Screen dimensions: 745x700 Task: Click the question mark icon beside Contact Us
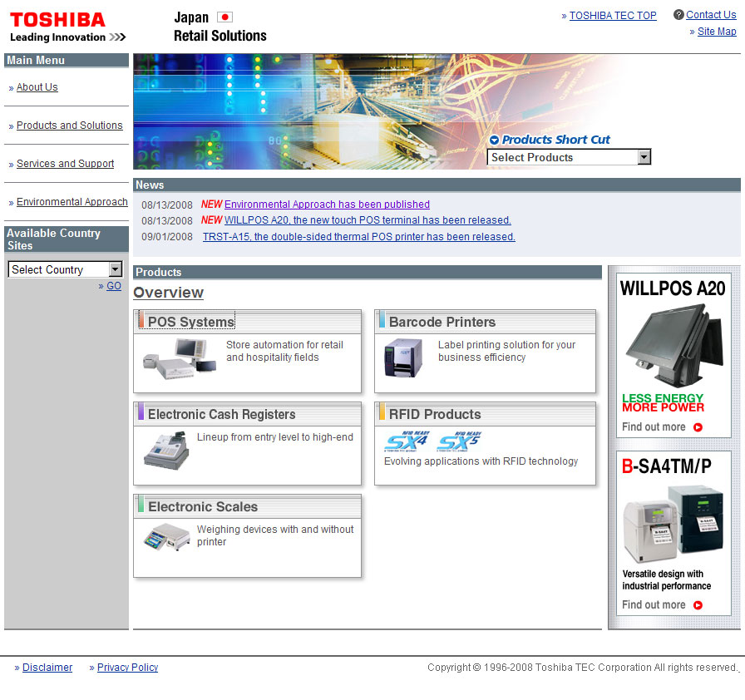click(678, 15)
